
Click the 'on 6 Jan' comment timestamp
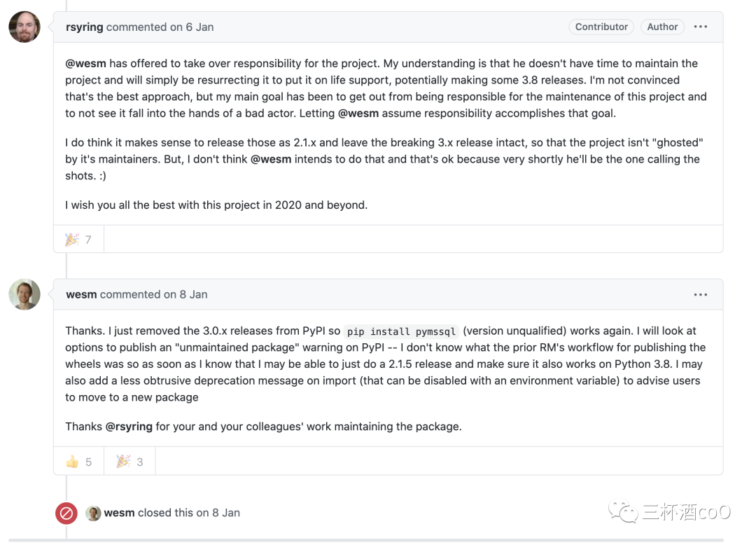pos(192,27)
